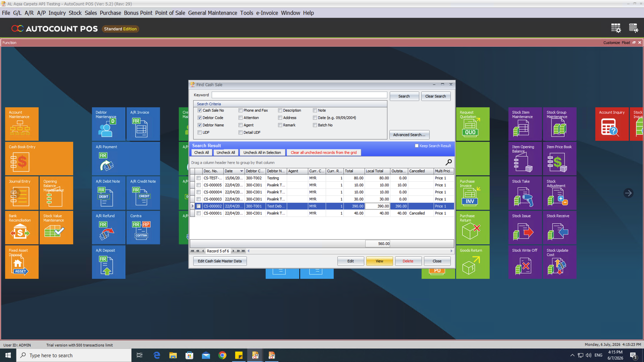
Task: Click Edit Cash Sale Master Data
Action: 220,261
